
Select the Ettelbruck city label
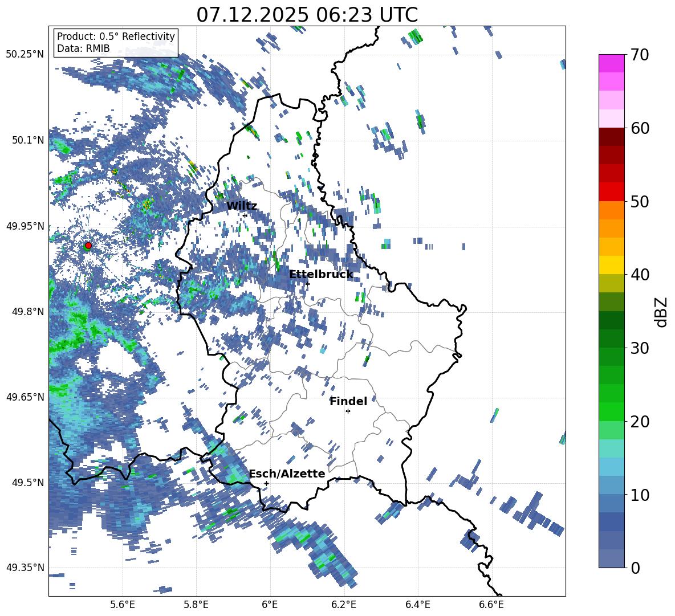[x=321, y=275]
